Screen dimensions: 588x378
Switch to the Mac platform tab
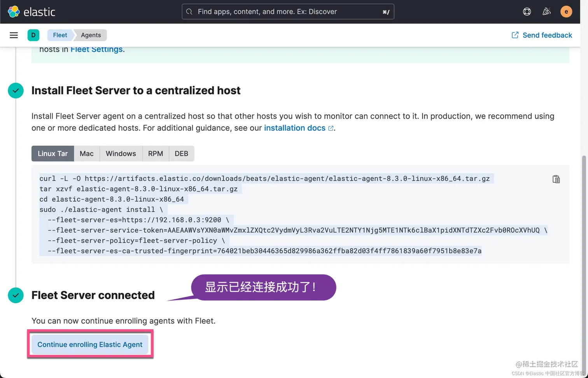click(x=87, y=154)
